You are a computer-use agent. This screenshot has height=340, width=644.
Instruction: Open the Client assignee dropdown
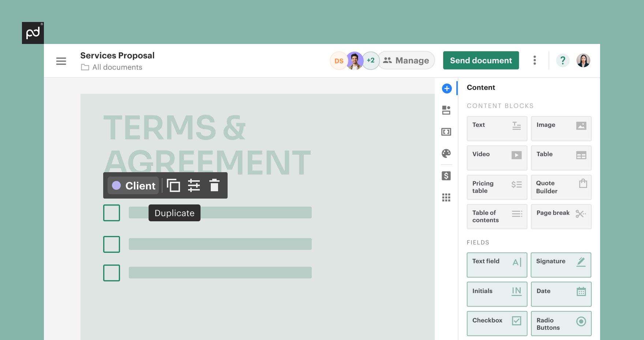[133, 185]
